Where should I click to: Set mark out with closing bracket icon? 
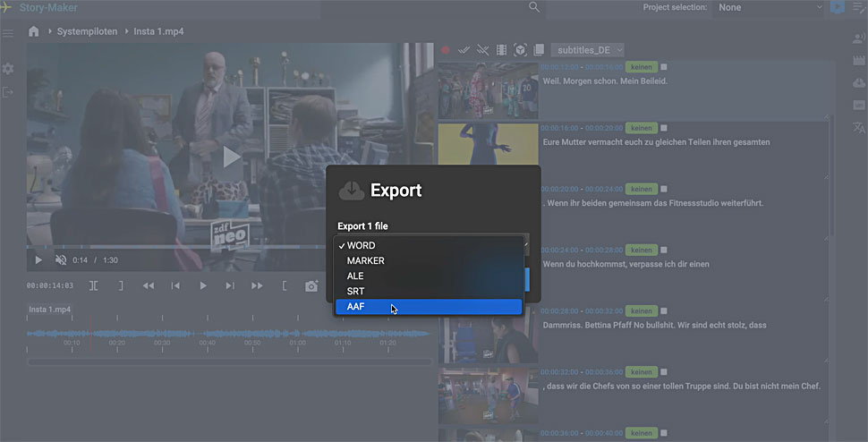click(121, 286)
